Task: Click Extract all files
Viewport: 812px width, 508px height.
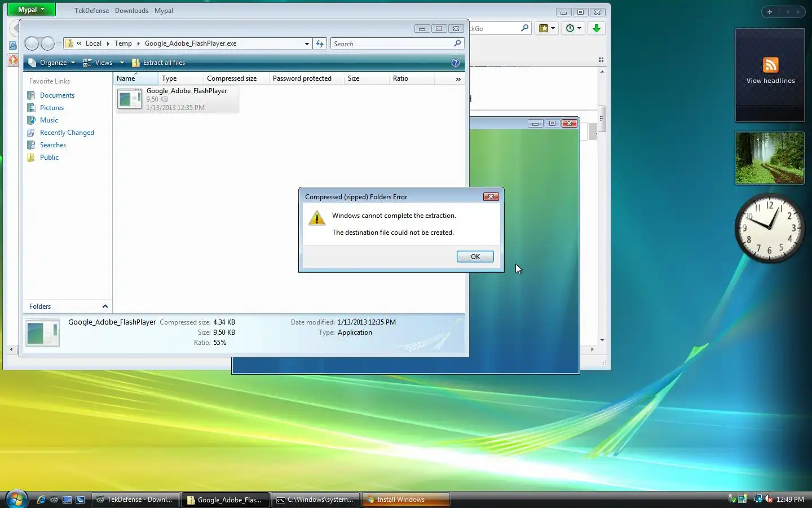Action: click(x=158, y=63)
